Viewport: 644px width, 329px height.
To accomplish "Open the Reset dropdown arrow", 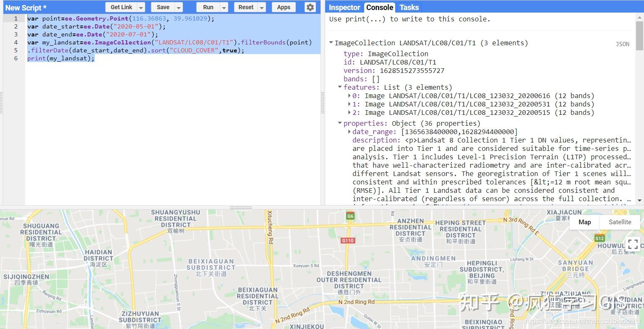I will pyautogui.click(x=262, y=7).
